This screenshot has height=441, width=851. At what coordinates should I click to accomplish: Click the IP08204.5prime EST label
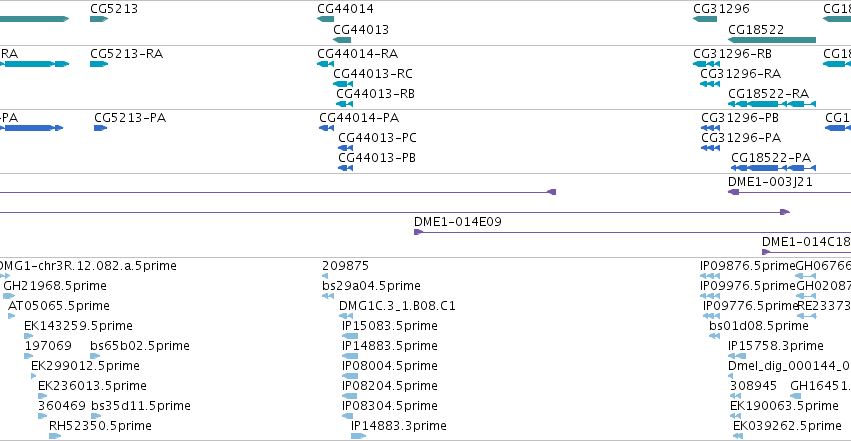[390, 386]
